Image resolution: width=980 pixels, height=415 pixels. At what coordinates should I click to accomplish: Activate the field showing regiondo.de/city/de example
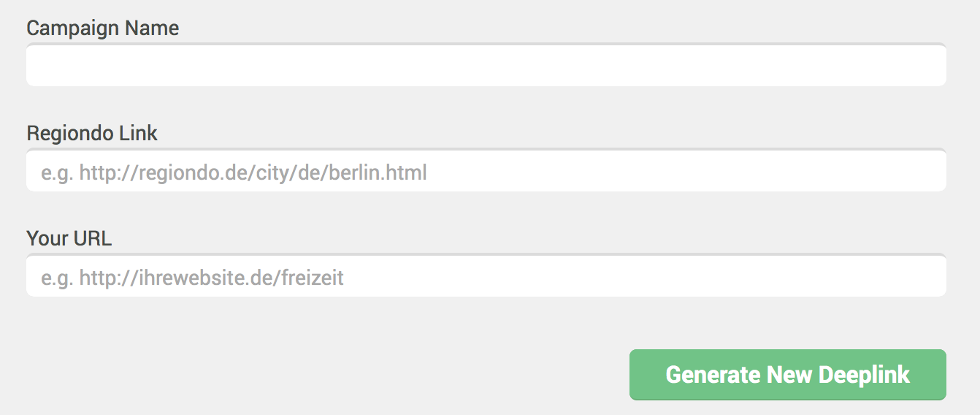[x=486, y=170]
